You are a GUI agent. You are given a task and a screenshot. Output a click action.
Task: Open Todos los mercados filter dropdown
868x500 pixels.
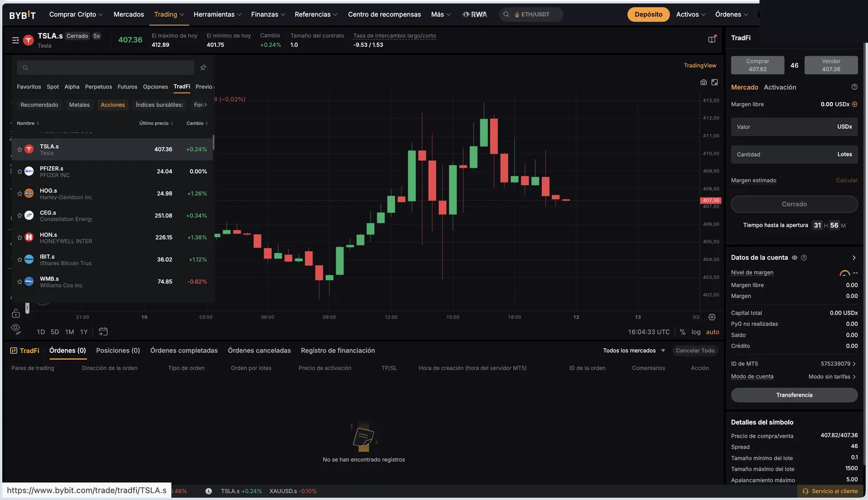point(634,351)
